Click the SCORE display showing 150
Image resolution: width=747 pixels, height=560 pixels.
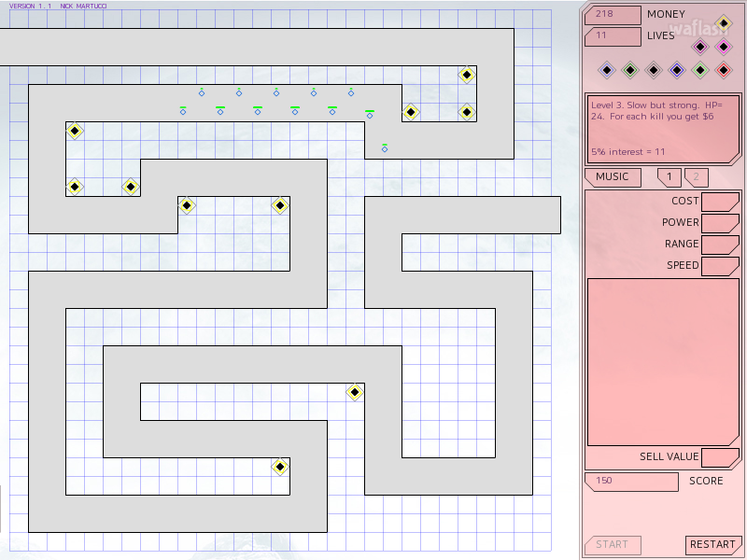tap(630, 482)
